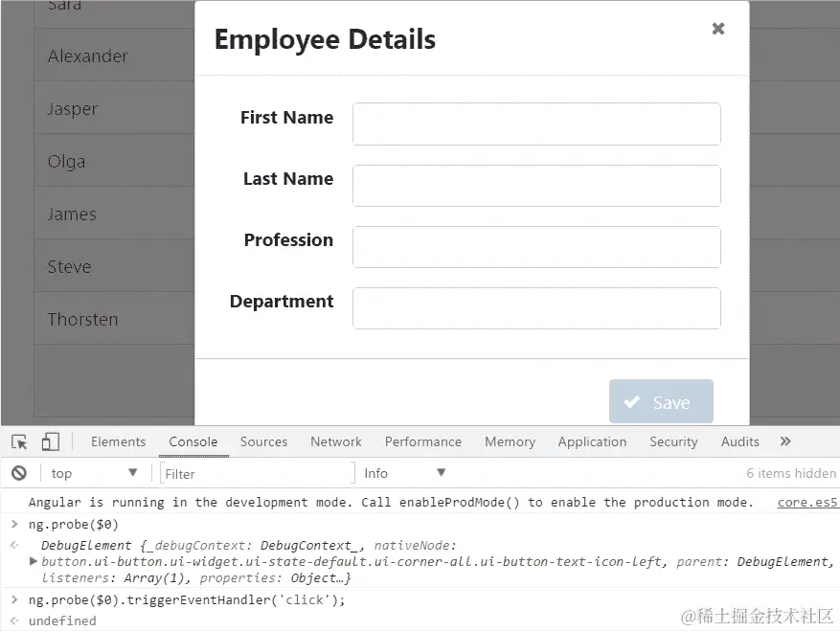Open the Info log level dropdown

(404, 473)
